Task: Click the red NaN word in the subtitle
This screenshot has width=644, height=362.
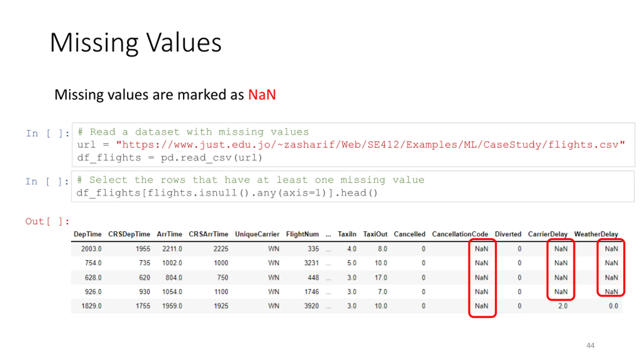Action: [262, 95]
